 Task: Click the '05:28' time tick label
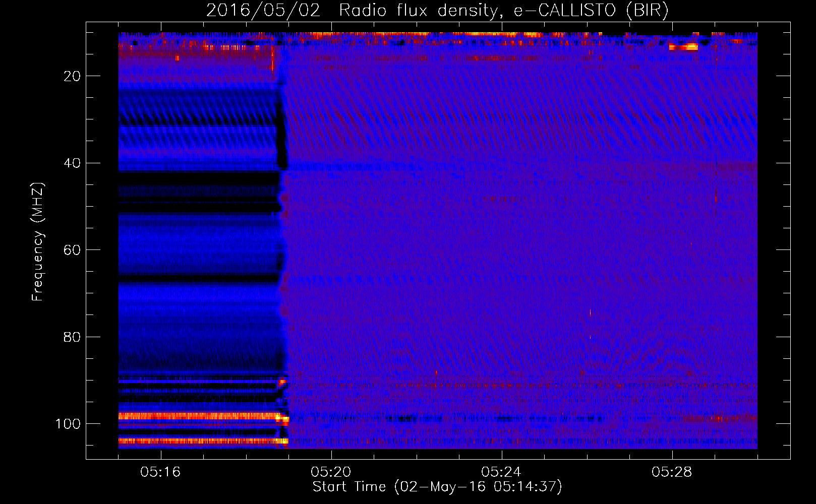(672, 472)
